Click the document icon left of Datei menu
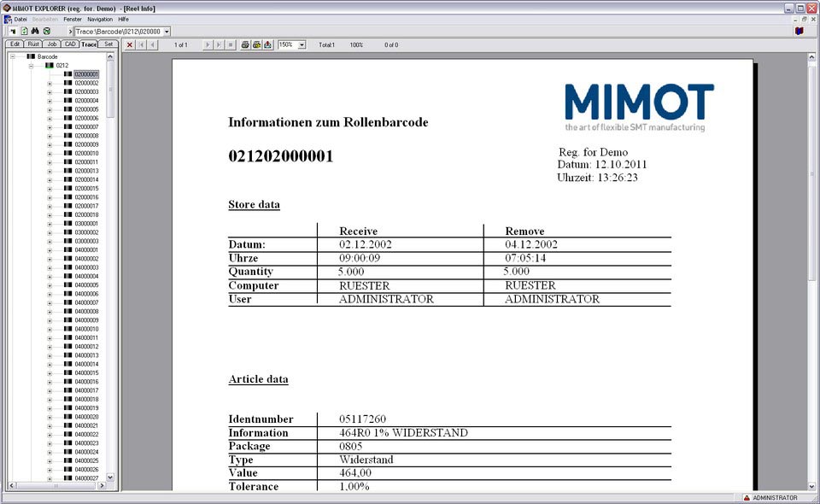This screenshot has width=820, height=504. tap(8, 20)
